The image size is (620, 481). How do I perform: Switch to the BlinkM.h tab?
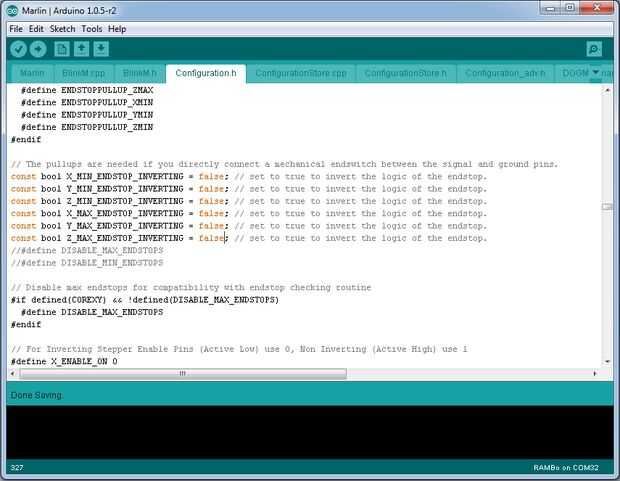[140, 74]
